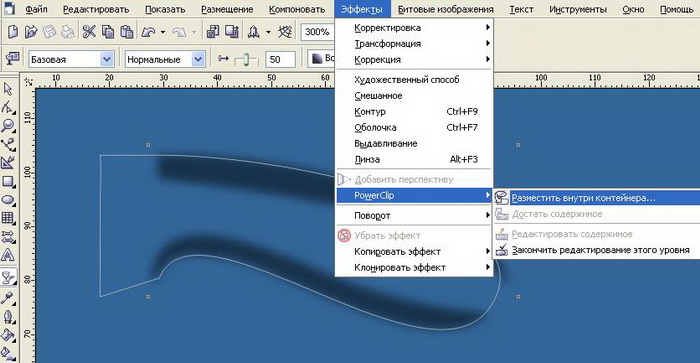Choose Выдавливание effect entry

click(x=414, y=143)
